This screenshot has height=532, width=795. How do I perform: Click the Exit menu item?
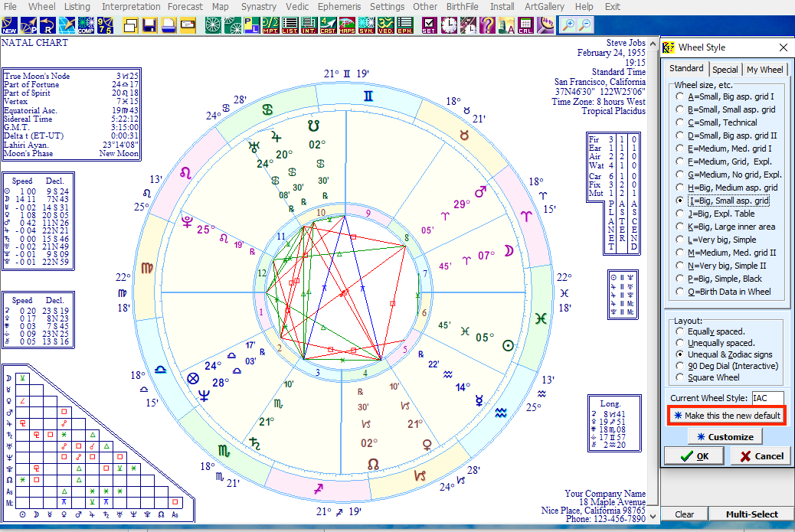(613, 7)
